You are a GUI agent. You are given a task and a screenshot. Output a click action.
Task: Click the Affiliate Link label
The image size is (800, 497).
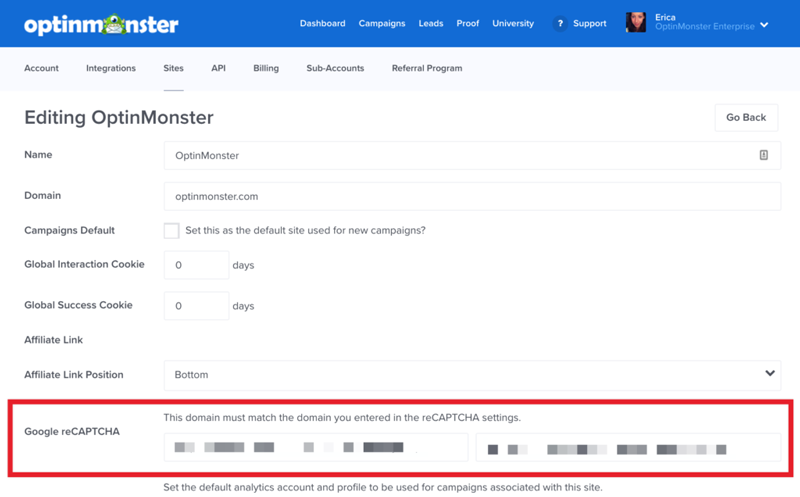pos(54,340)
